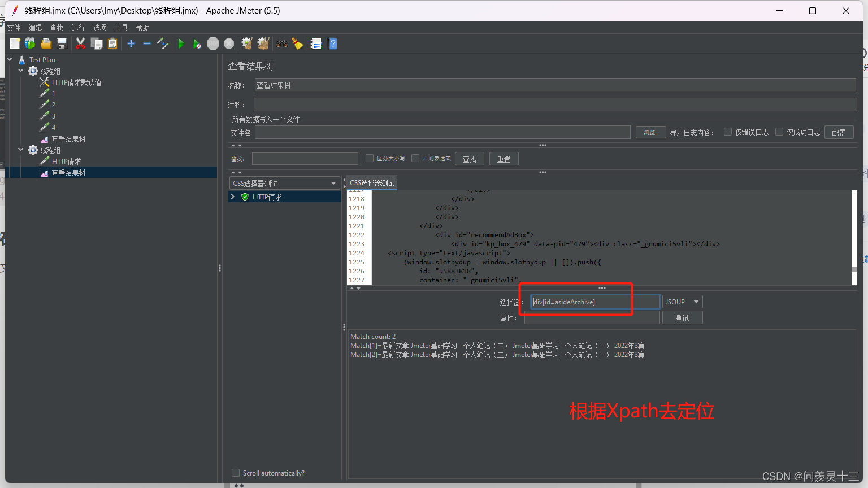Click the 查找 search button
The height and width of the screenshot is (488, 868).
click(x=470, y=159)
